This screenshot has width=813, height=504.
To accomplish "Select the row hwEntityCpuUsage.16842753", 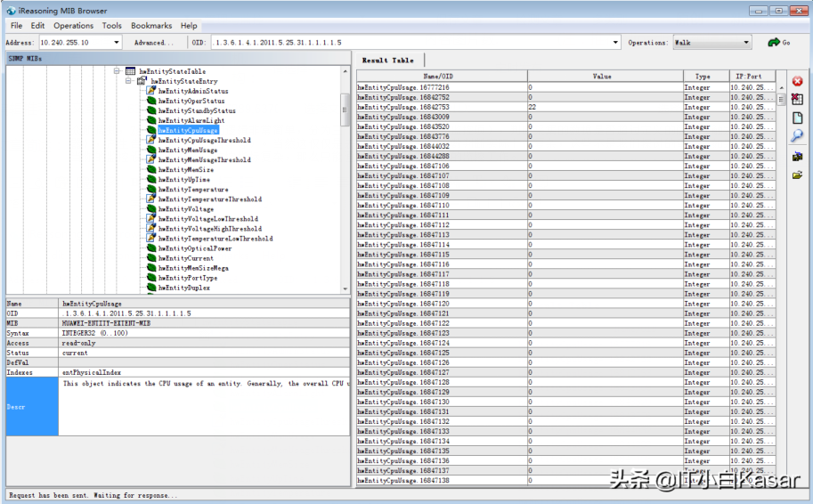I will [x=566, y=107].
